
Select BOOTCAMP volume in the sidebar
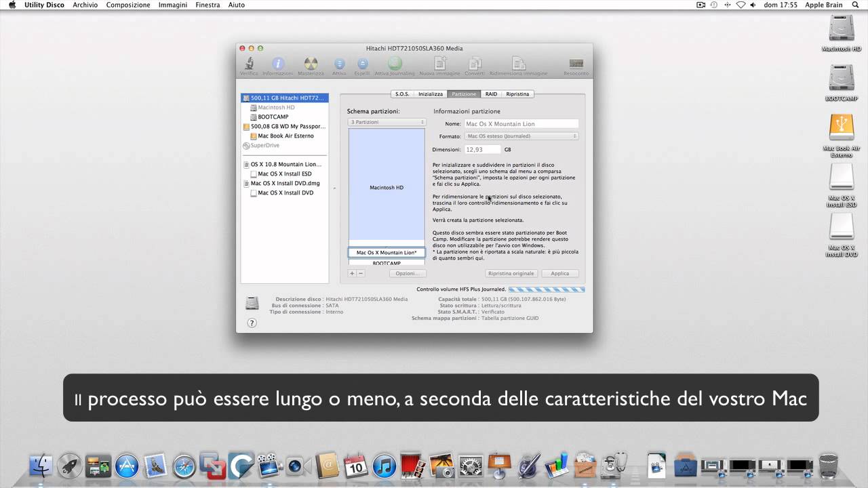click(x=273, y=117)
